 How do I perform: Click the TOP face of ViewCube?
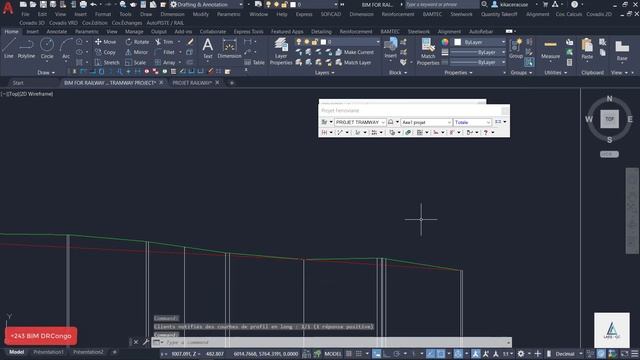pos(609,119)
